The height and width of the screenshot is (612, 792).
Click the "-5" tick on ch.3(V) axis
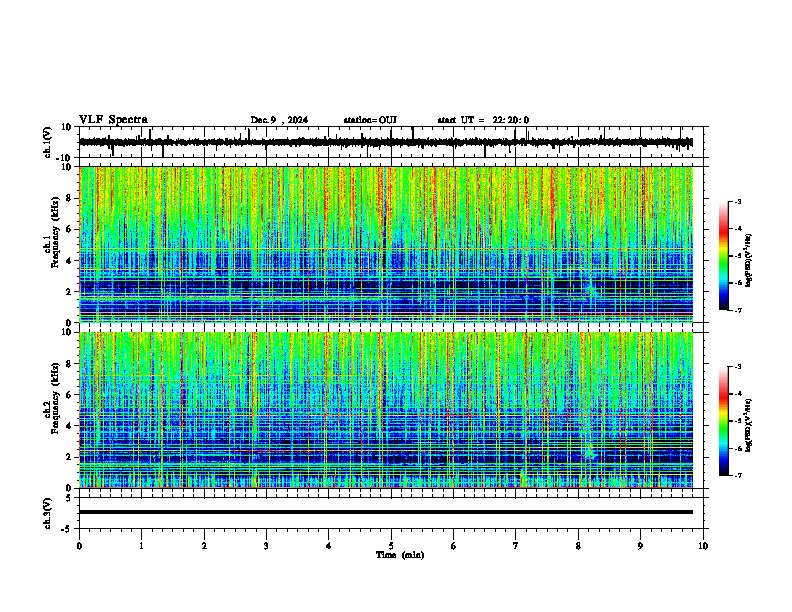pyautogui.click(x=67, y=529)
